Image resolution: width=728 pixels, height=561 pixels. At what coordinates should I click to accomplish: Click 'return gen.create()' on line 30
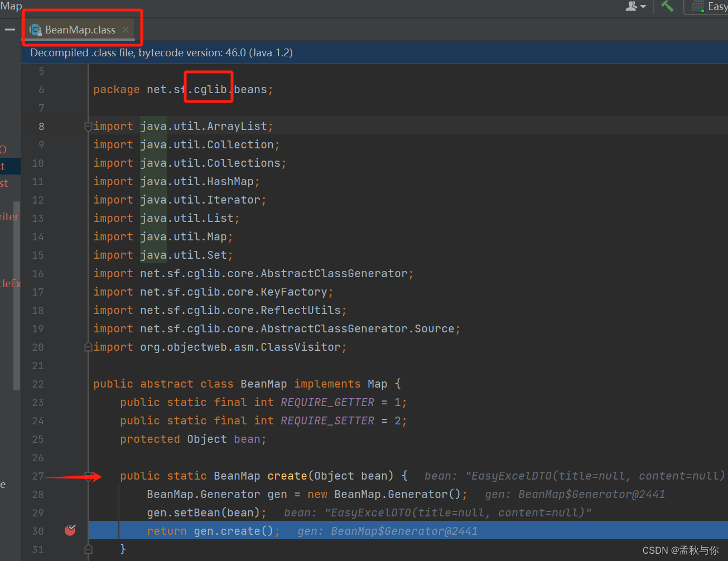coord(210,531)
